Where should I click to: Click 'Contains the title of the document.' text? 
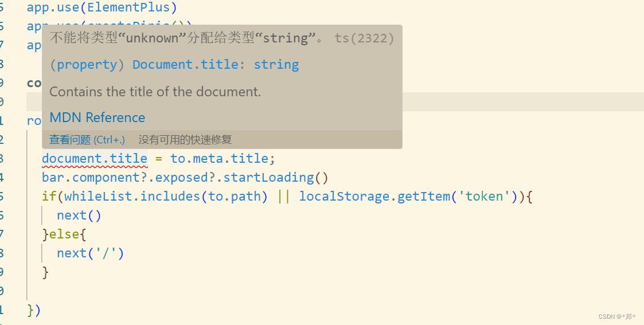click(155, 92)
